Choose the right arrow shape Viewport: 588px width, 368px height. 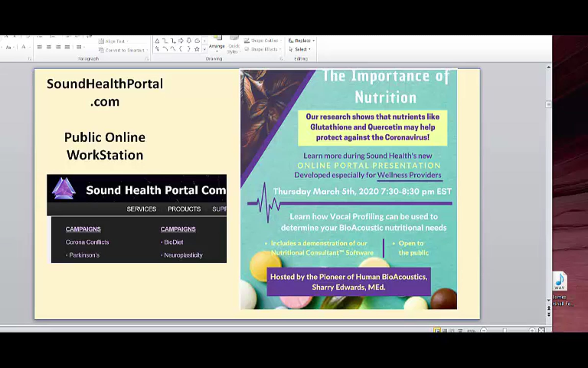pos(181,41)
